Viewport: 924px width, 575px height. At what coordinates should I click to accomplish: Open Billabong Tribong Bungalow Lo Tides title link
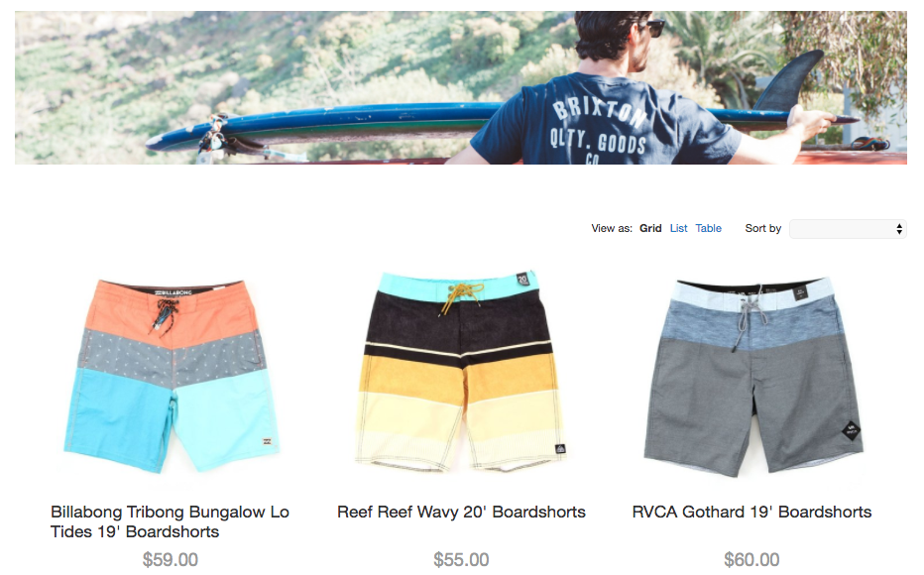(170, 521)
